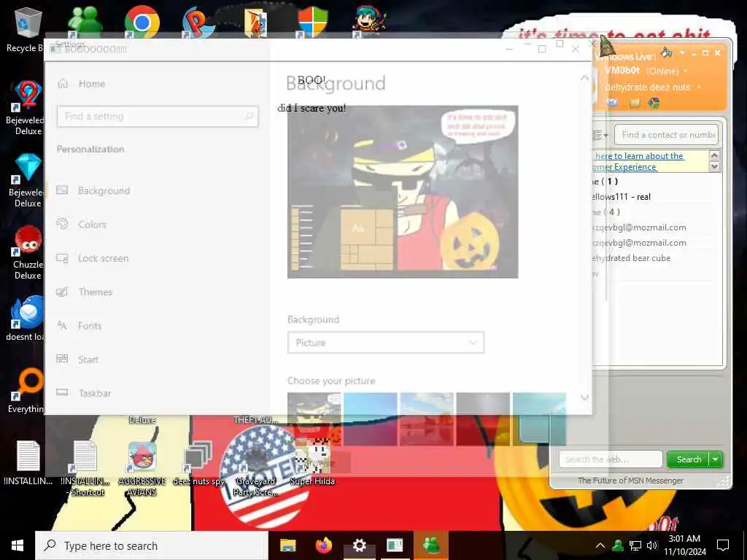The width and height of the screenshot is (747, 560).
Task: Click Messenger notice banner scroll down arrow
Action: [714, 166]
